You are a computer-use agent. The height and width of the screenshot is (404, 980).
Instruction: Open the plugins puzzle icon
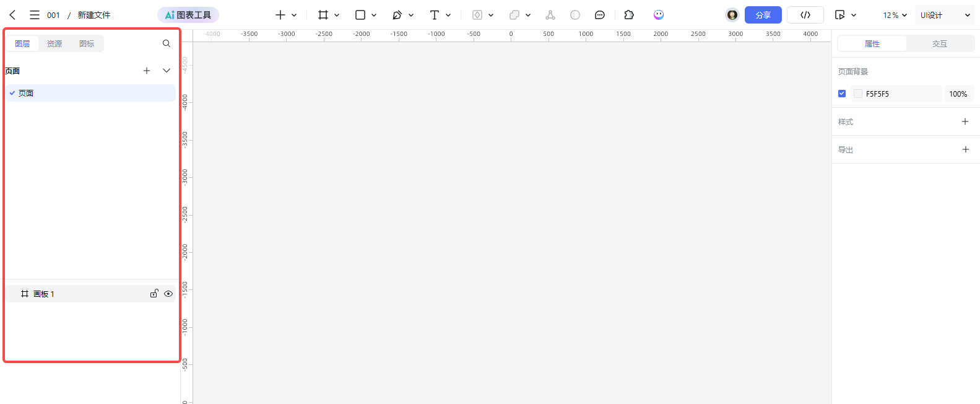pyautogui.click(x=629, y=15)
